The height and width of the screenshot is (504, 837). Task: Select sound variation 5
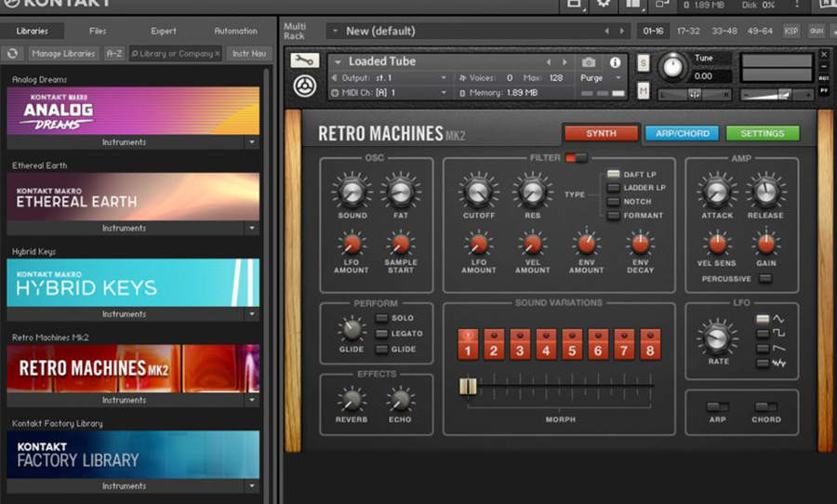572,346
